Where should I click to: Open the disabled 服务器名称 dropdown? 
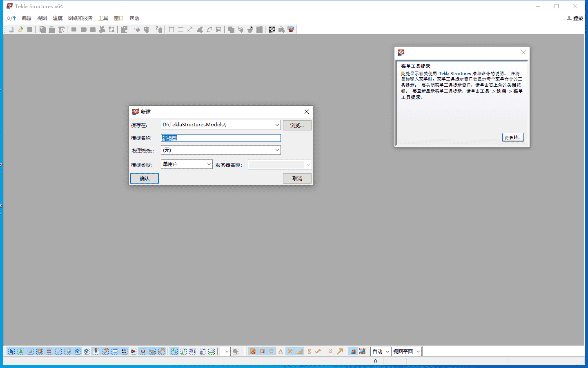pyautogui.click(x=308, y=165)
